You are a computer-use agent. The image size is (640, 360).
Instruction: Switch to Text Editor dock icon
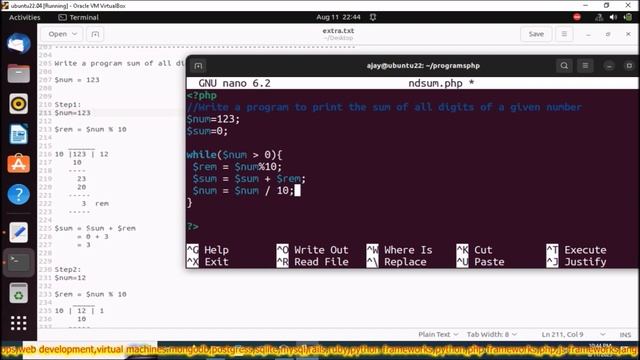(18, 232)
